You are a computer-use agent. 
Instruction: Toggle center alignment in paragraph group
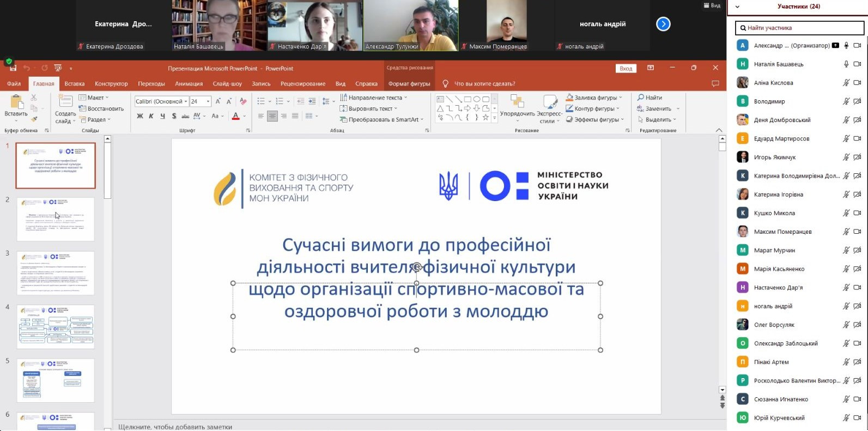click(x=272, y=116)
